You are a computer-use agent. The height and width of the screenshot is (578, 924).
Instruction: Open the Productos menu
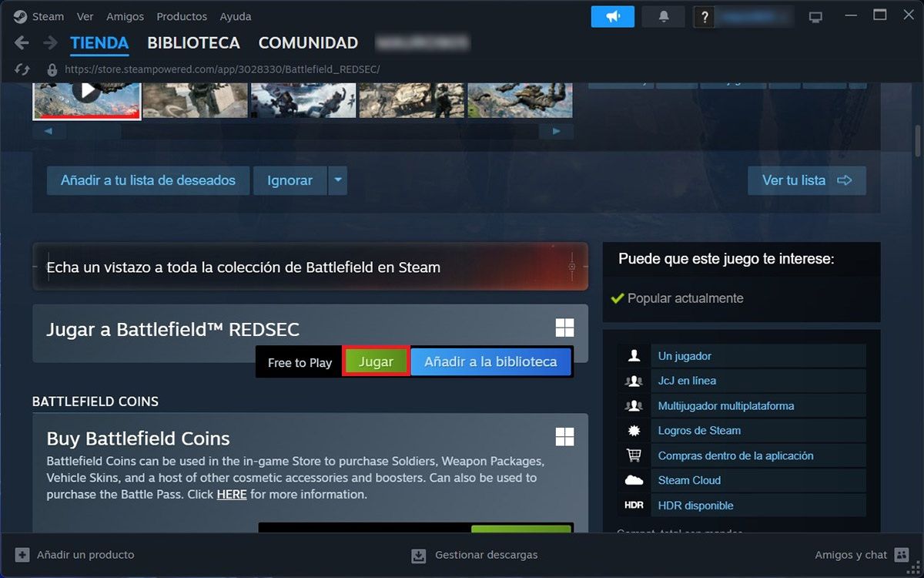[x=182, y=16]
